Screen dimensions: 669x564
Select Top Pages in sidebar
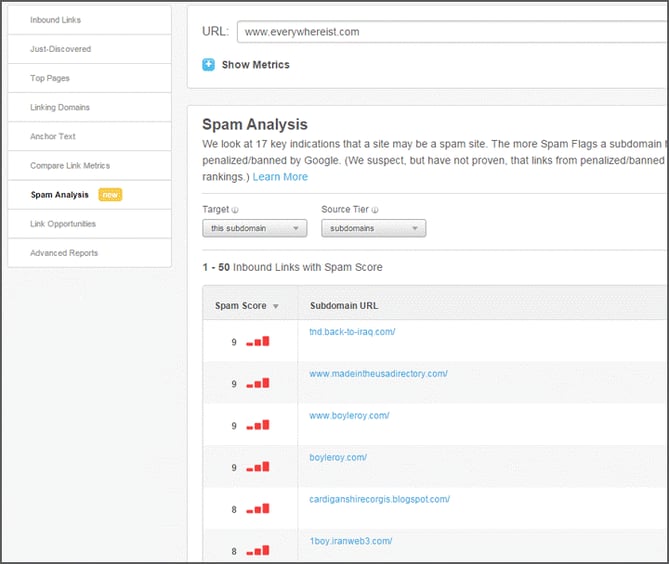coord(90,78)
